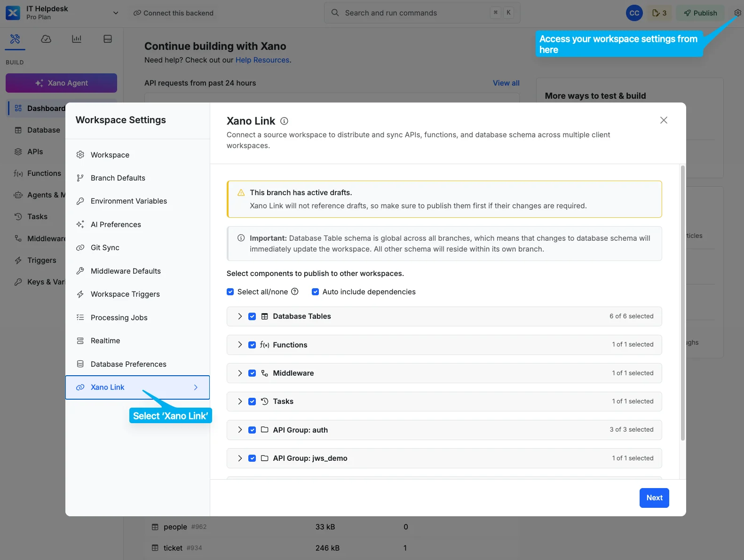Open the cloud deployment icon tab
The width and height of the screenshot is (744, 560).
coord(46,39)
